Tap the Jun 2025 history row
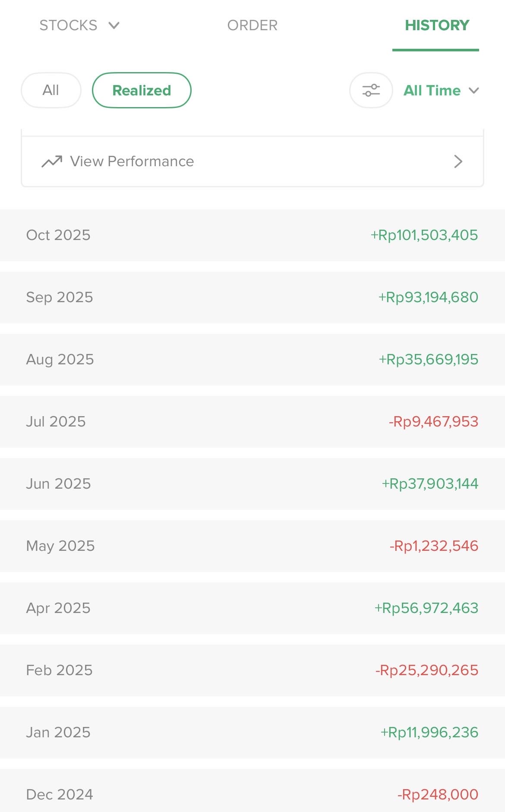 pos(252,484)
